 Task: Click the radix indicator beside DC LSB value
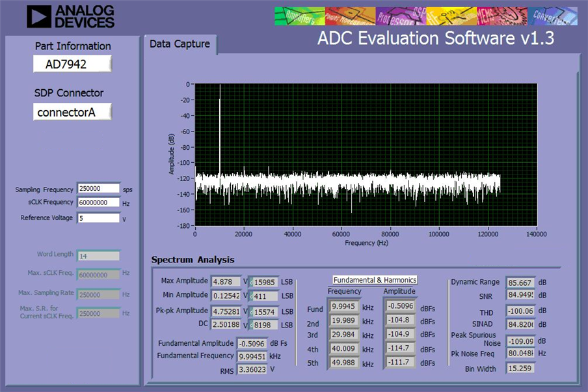[251, 325]
